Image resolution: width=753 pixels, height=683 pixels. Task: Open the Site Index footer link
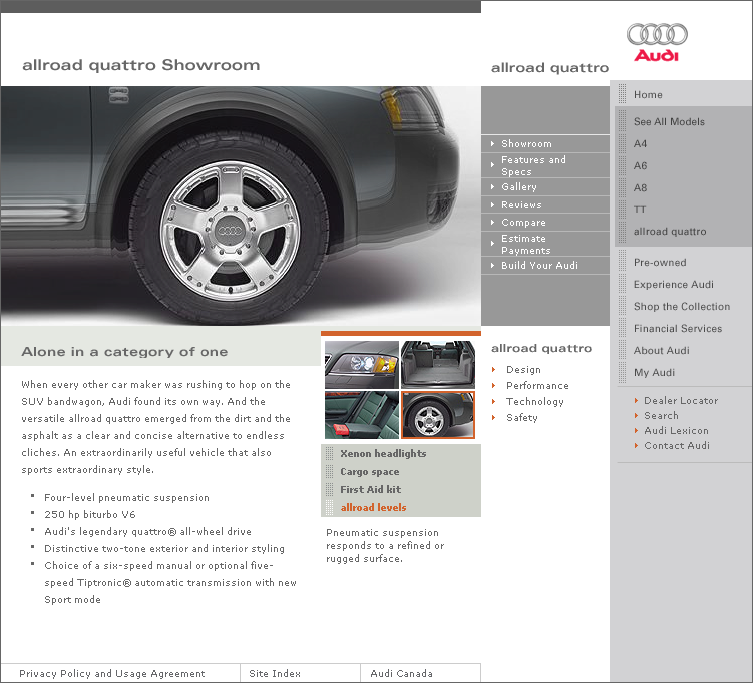click(x=275, y=674)
